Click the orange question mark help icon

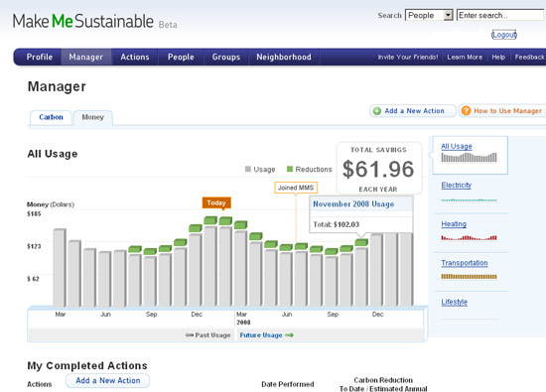pos(466,111)
